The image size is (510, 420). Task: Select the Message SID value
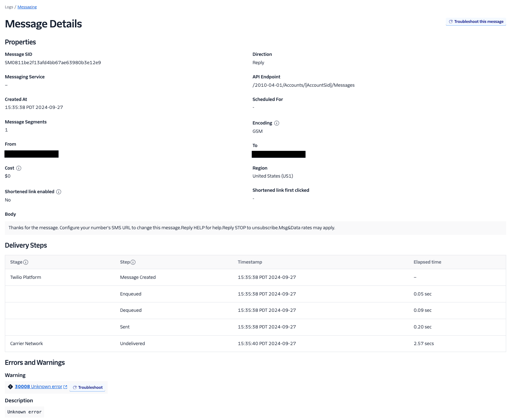coord(53,62)
